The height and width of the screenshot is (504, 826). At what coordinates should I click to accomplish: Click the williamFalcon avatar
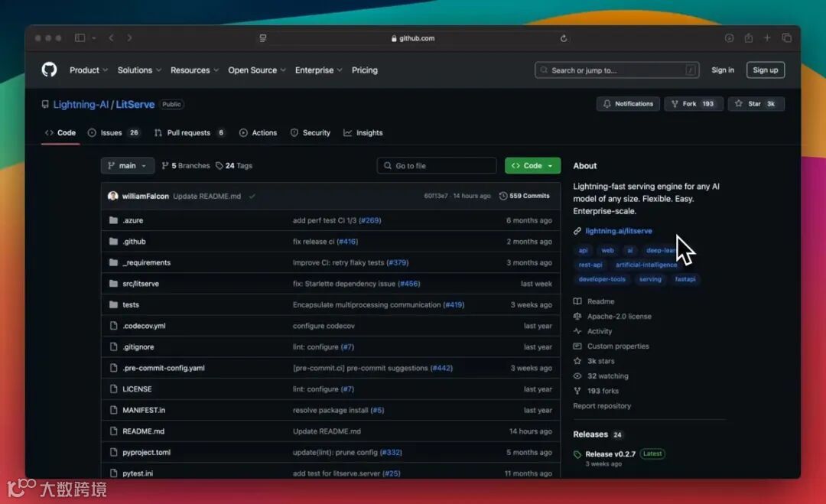click(x=112, y=196)
